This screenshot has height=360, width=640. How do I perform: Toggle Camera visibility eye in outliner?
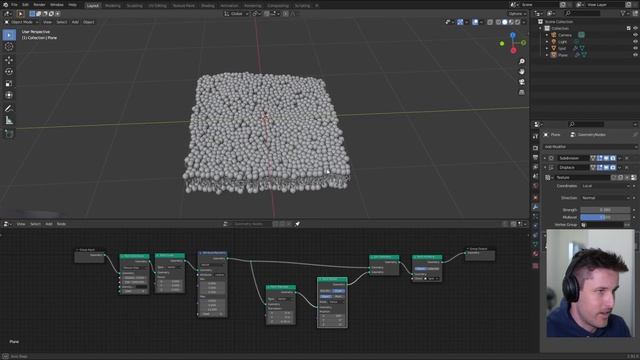tap(635, 35)
